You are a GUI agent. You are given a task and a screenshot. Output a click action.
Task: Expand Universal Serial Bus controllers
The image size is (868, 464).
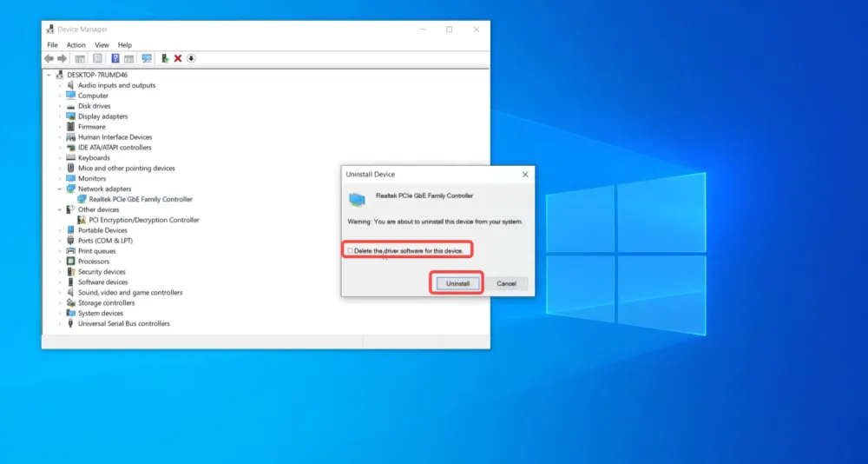[x=60, y=324]
